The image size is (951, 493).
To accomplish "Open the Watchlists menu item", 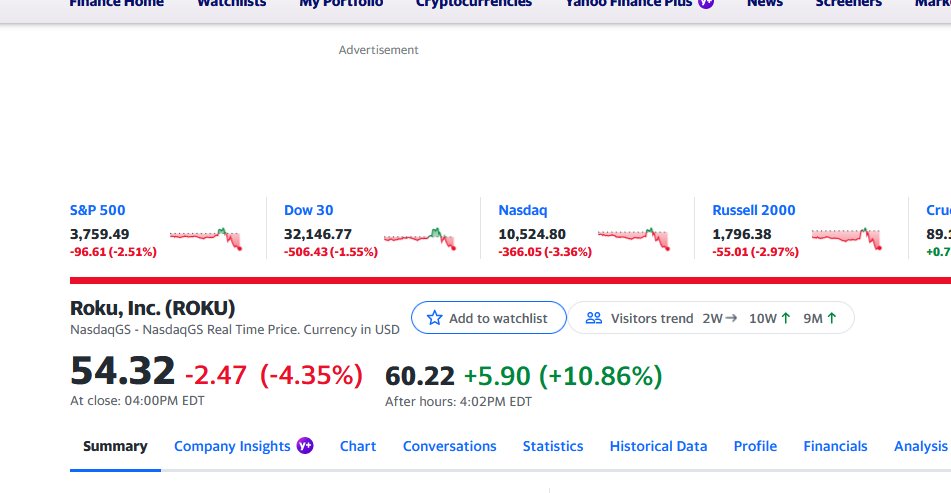I will coord(232,3).
